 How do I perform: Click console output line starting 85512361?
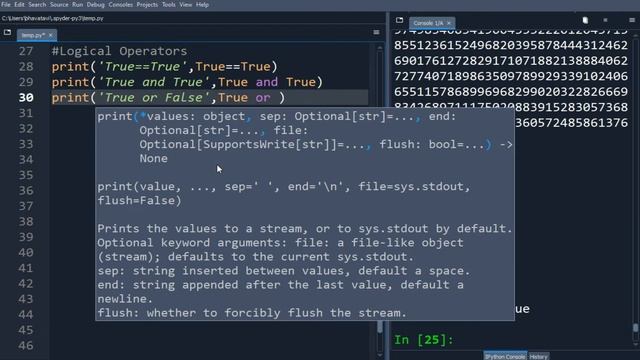(x=511, y=45)
